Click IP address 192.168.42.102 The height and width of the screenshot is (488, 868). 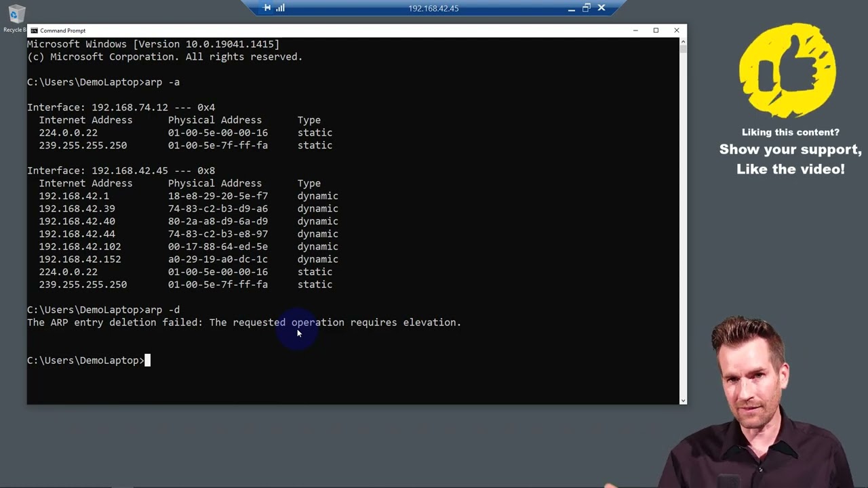[80, 247]
